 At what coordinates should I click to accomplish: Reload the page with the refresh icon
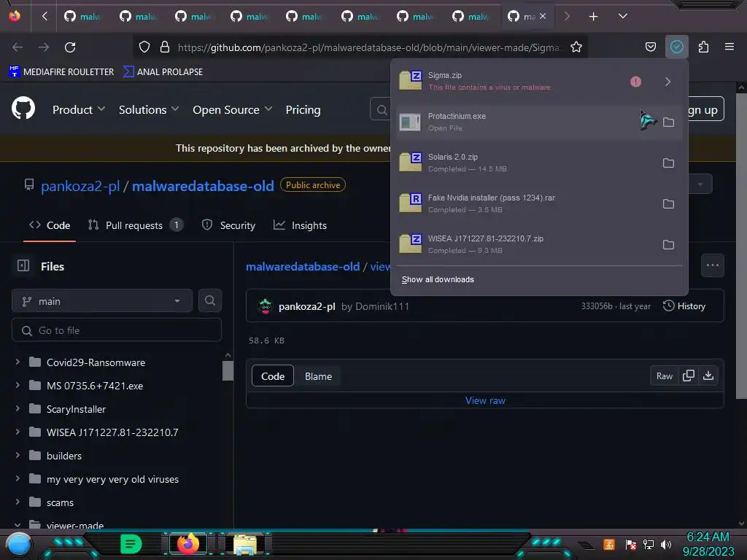tap(70, 47)
